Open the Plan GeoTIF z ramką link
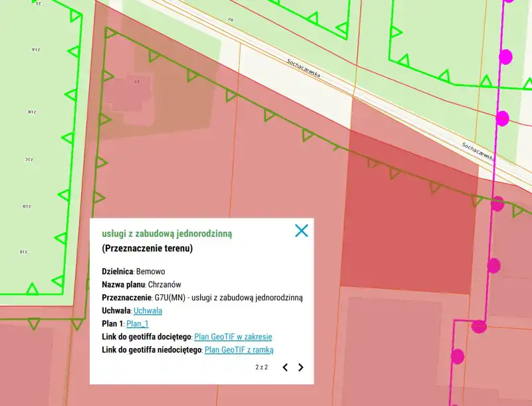Screen dimensions: 532x406 tap(239, 349)
